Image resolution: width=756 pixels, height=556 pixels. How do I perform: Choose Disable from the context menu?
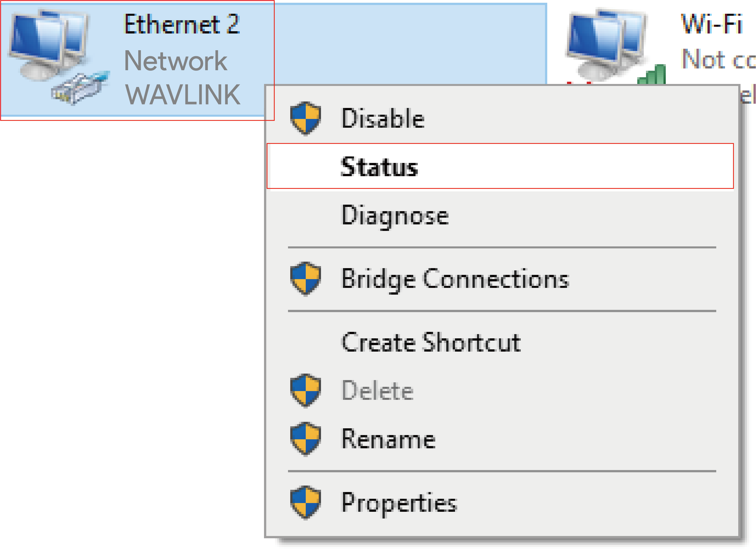383,118
